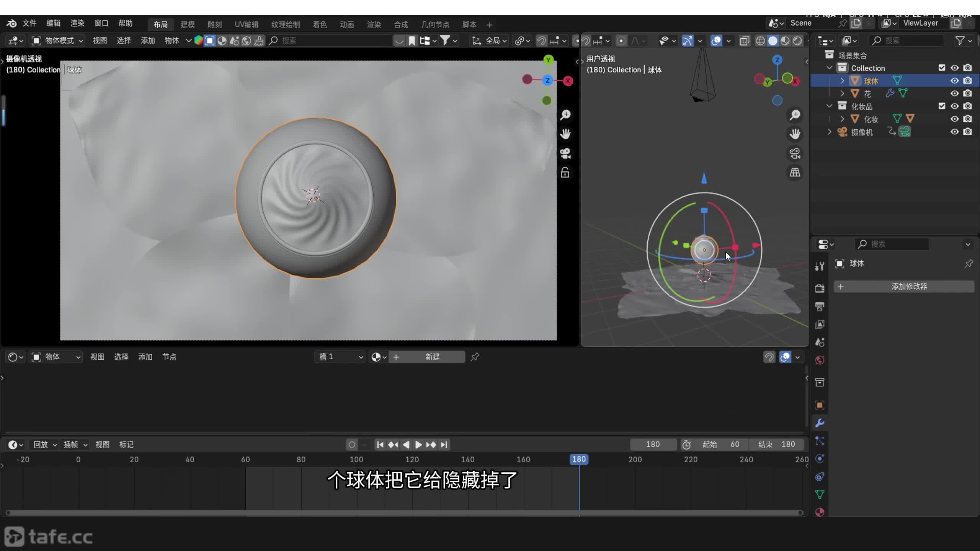This screenshot has width=980, height=551.
Task: Click the timeline horizontal scrollbar
Action: (x=404, y=513)
